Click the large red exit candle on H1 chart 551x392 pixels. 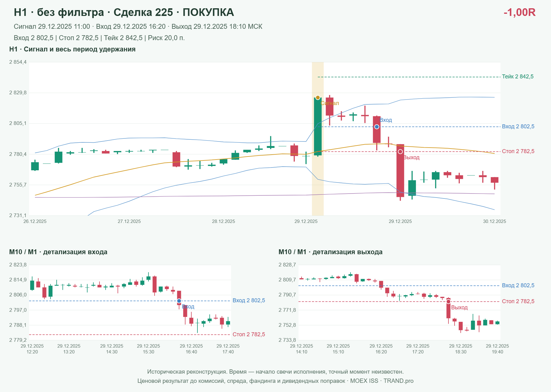coord(400,171)
